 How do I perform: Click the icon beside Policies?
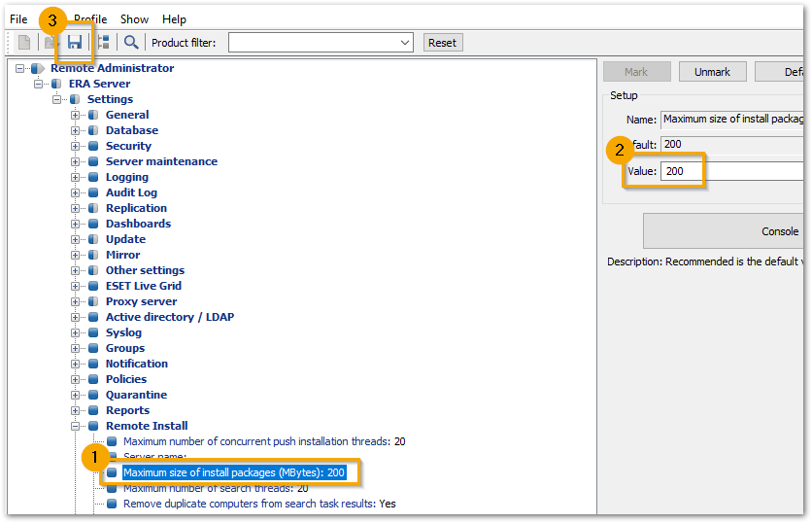tap(94, 379)
